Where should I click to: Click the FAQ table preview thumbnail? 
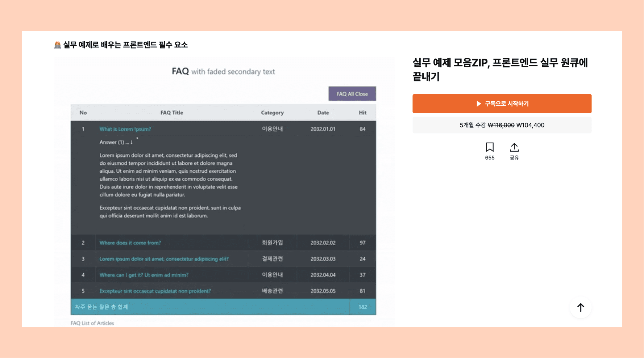224,191
